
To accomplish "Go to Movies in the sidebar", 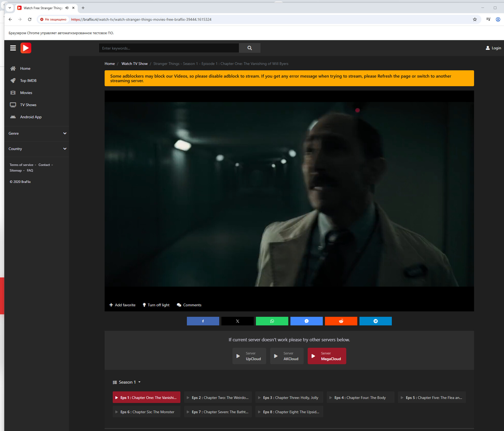I will point(26,93).
